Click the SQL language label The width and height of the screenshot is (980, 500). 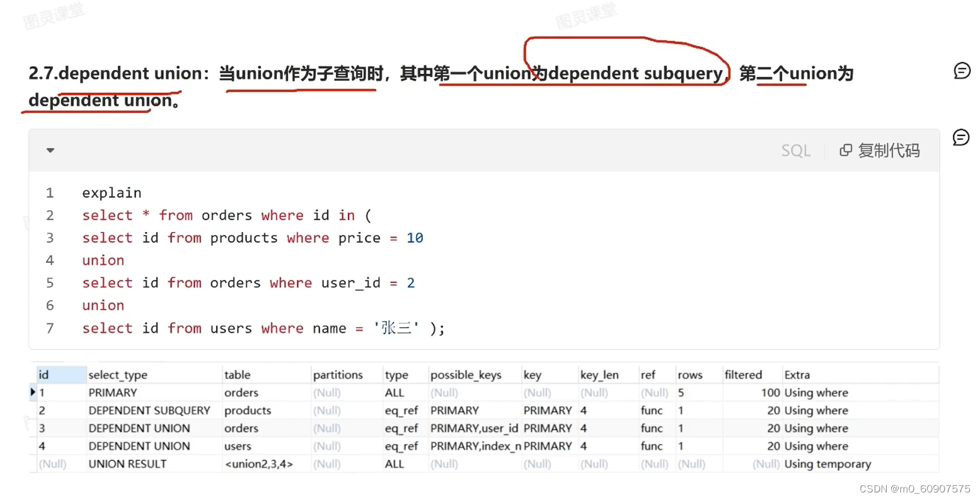point(795,151)
